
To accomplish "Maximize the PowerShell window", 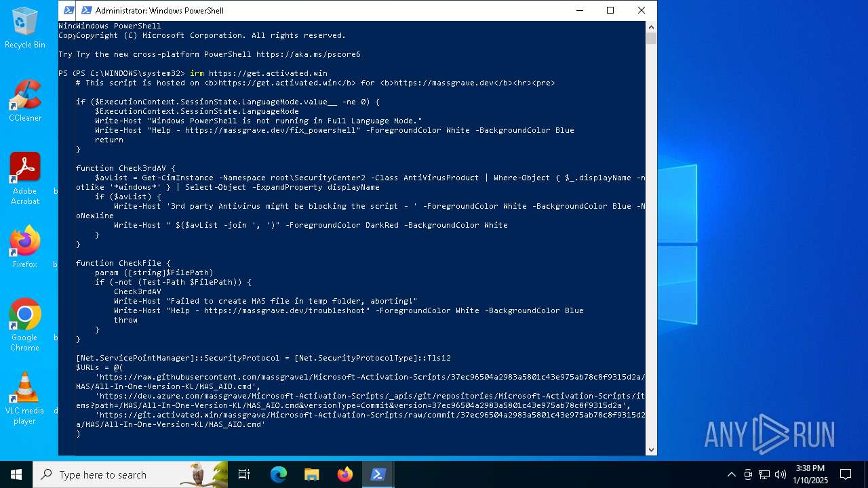I will (610, 10).
